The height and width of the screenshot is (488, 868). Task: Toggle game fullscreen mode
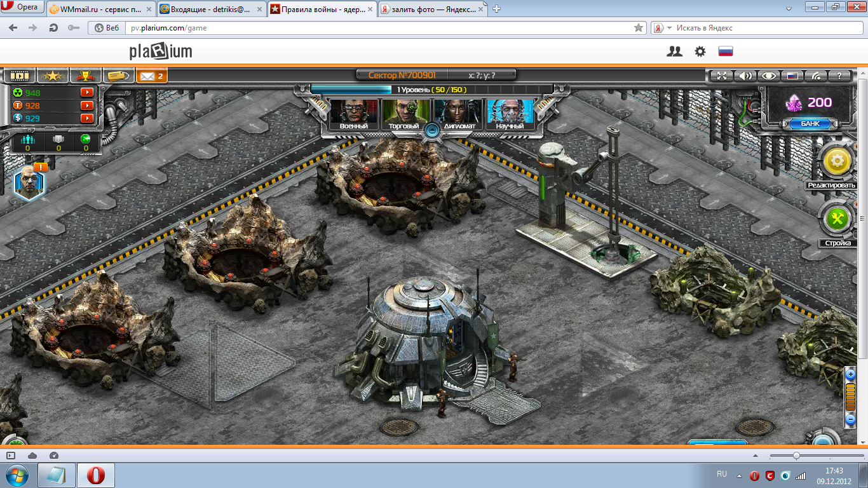(721, 76)
